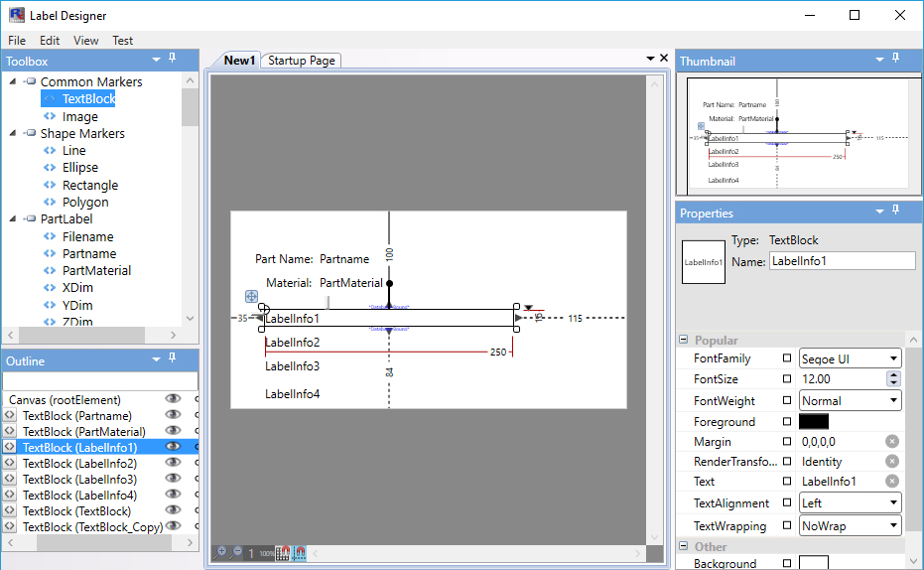Click the move handle icon above LabelInfo1
This screenshot has height=570, width=924.
[x=251, y=296]
